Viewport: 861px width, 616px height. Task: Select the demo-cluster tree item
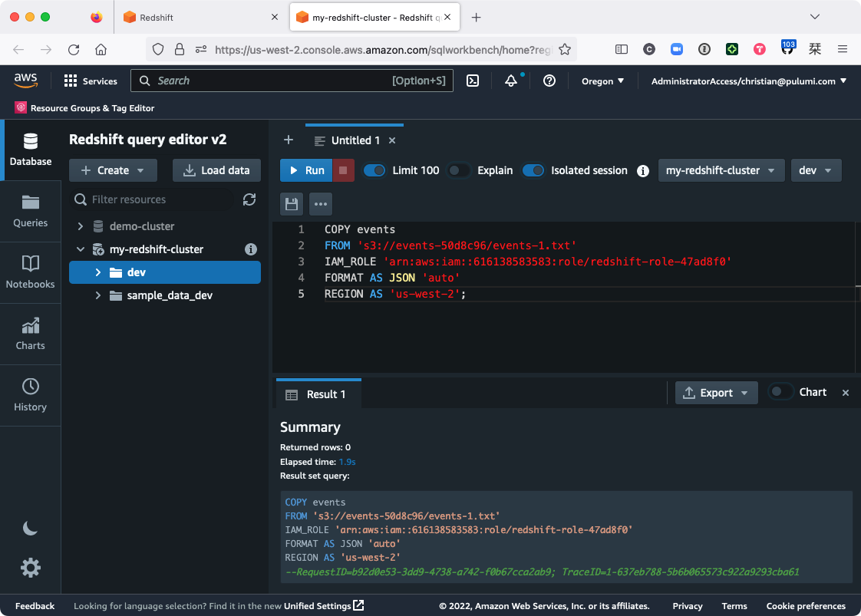[x=142, y=226]
